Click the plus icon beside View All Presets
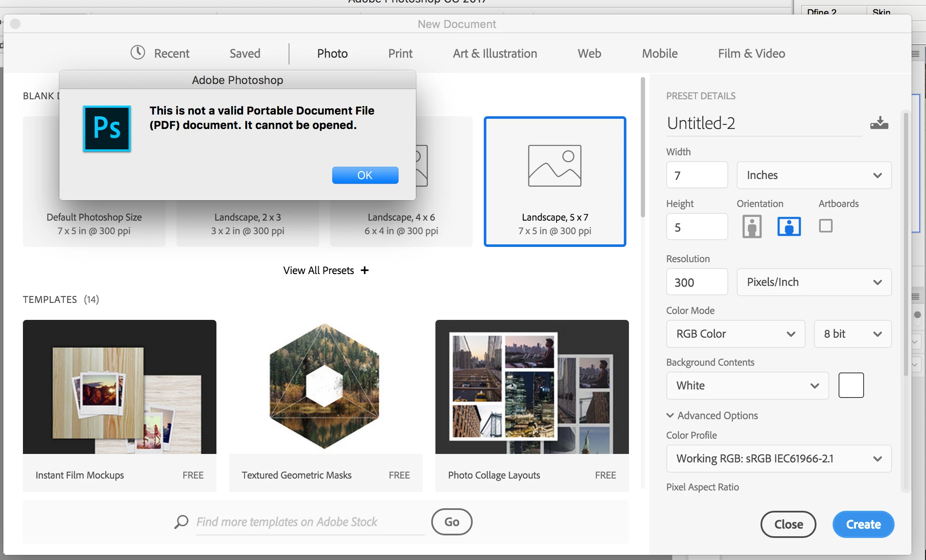 click(x=365, y=270)
